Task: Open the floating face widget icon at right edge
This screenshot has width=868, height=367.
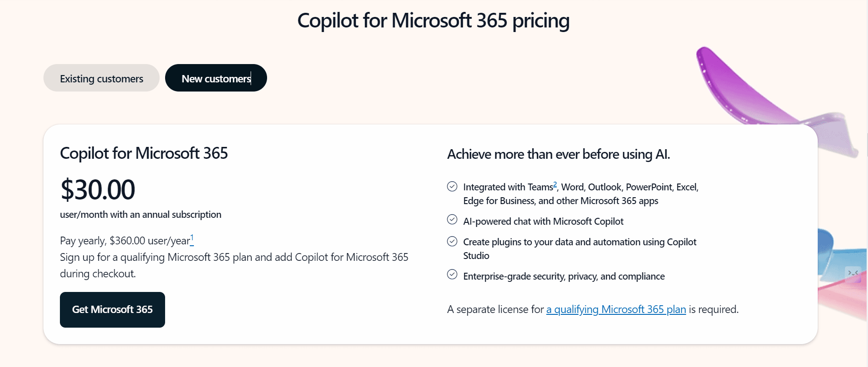Action: click(x=853, y=273)
